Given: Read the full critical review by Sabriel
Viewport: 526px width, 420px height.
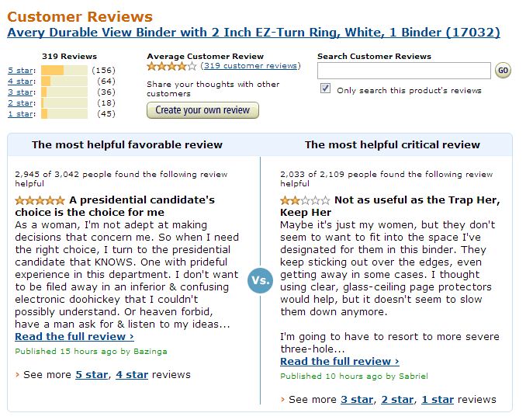Looking at the screenshot, I should tap(340, 361).
